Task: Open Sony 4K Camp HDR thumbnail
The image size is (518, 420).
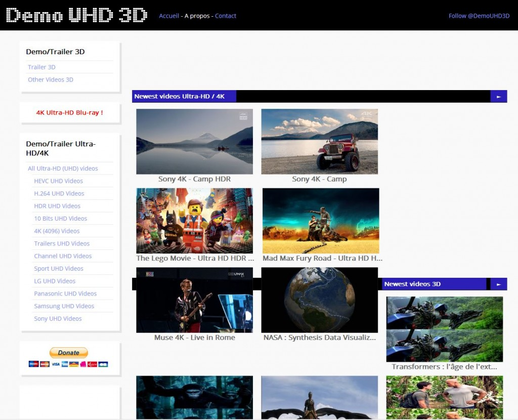Action: pos(195,141)
